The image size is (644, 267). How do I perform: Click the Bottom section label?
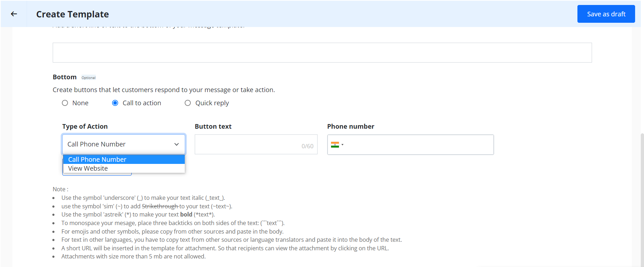click(64, 77)
